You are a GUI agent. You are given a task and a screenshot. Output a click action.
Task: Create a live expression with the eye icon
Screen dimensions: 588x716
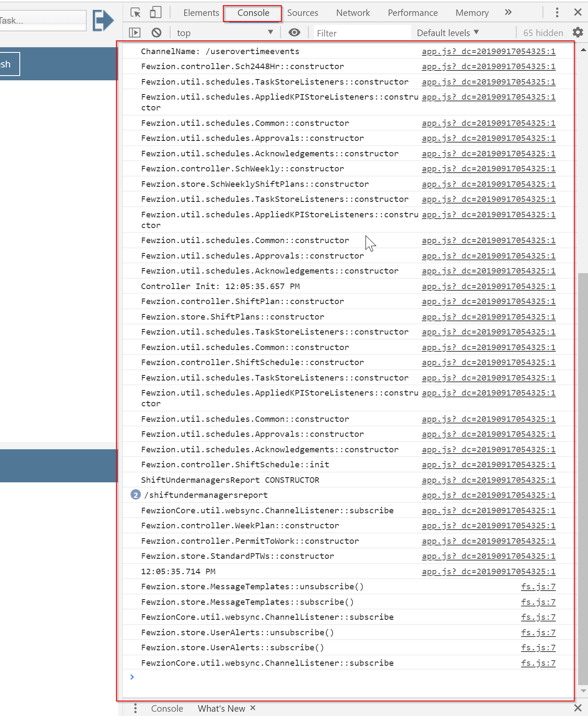[x=294, y=33]
